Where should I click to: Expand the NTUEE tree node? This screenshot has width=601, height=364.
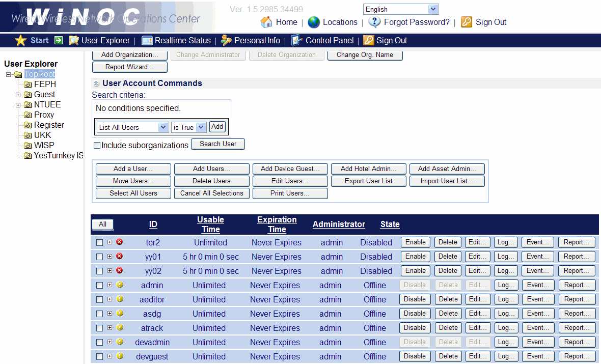(x=18, y=105)
